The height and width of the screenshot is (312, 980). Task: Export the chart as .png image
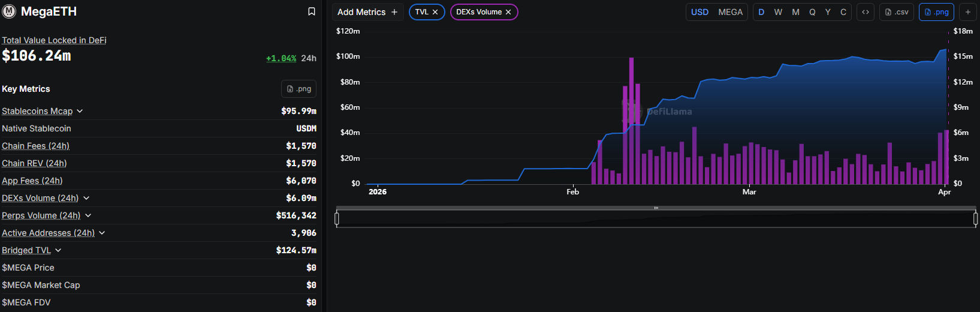pyautogui.click(x=936, y=12)
